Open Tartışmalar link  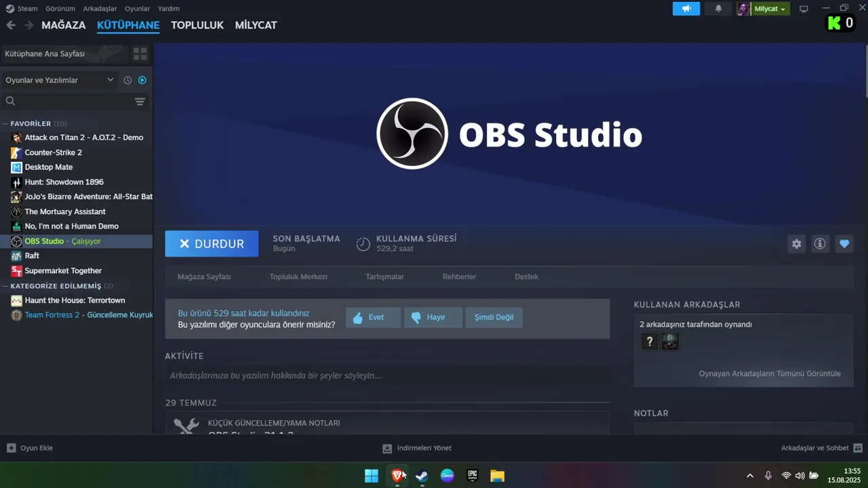(384, 277)
